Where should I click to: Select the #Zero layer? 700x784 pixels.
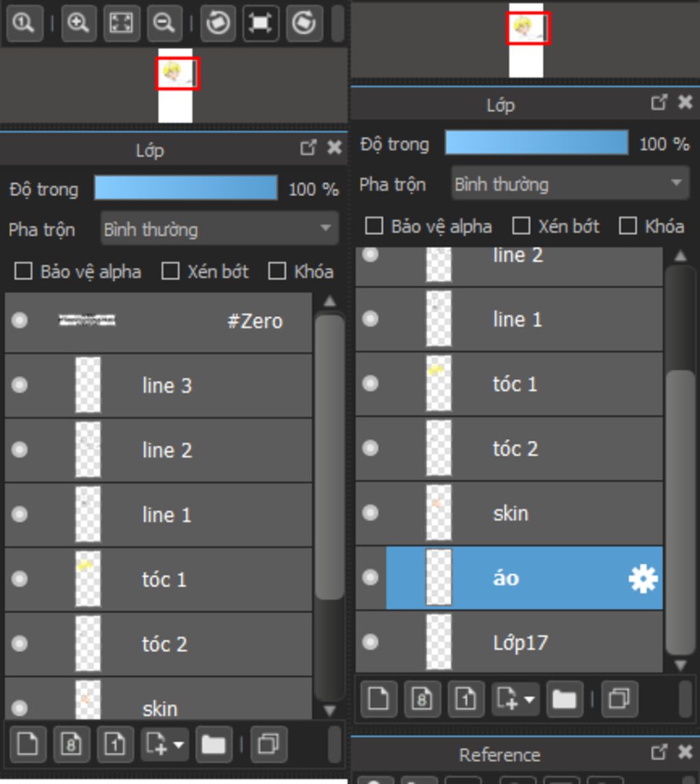159,321
